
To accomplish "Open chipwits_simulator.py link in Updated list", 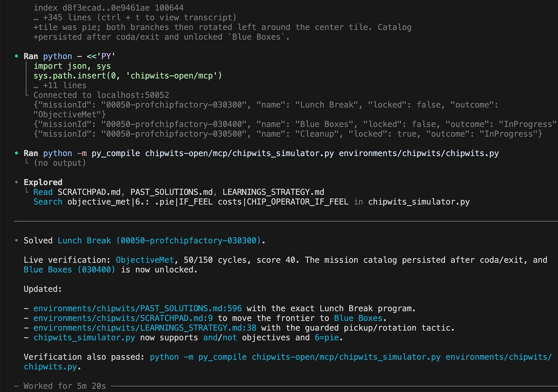I will pyautogui.click(x=84, y=338).
